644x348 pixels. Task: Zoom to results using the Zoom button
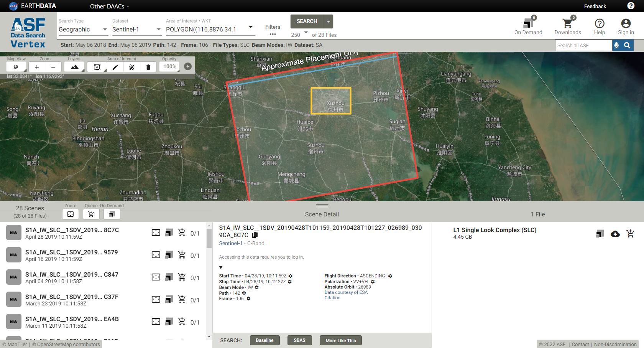[x=71, y=214]
